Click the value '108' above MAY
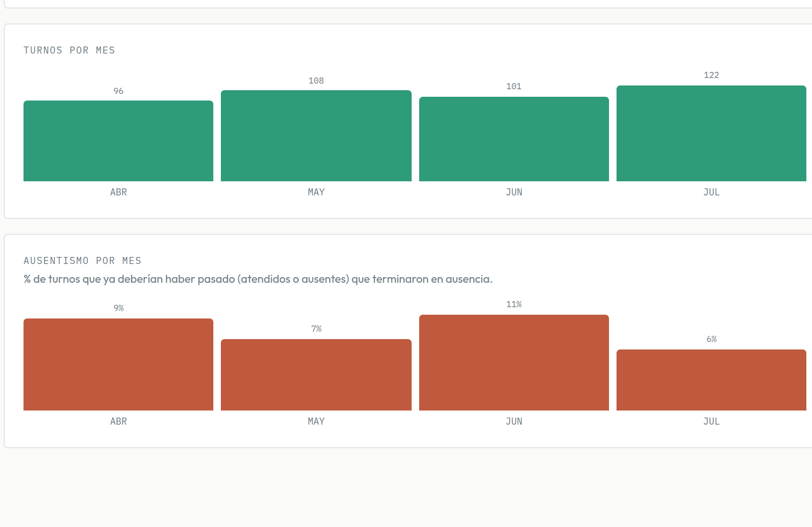This screenshot has height=527, width=812. [x=316, y=81]
